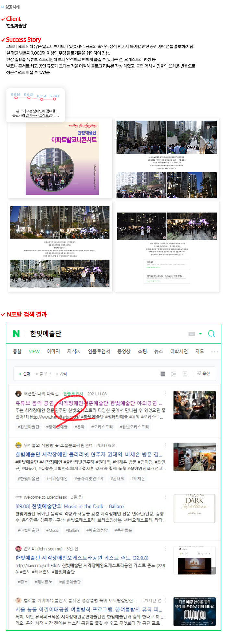
Task: Open the orchestra thumbnail labeled 12
Action: tap(195, 405)
